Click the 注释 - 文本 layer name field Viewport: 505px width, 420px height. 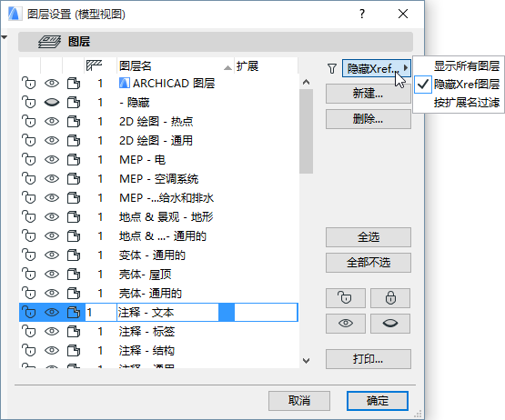167,312
